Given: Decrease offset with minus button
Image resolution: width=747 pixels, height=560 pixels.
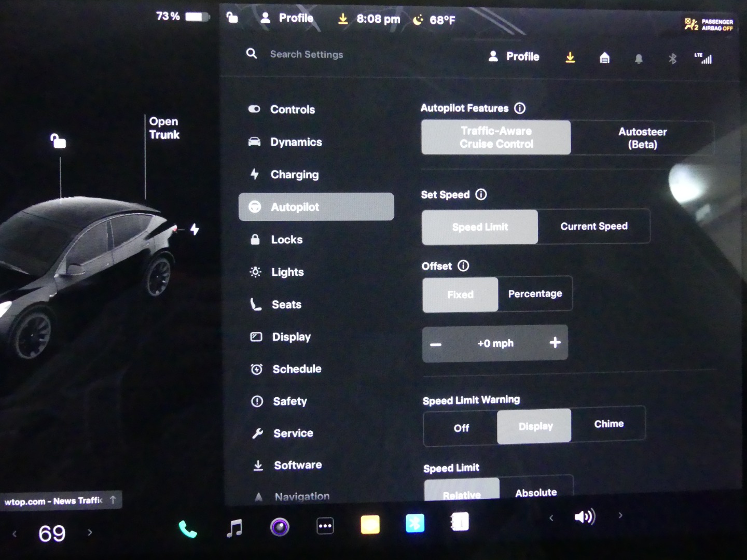Looking at the screenshot, I should (x=436, y=344).
